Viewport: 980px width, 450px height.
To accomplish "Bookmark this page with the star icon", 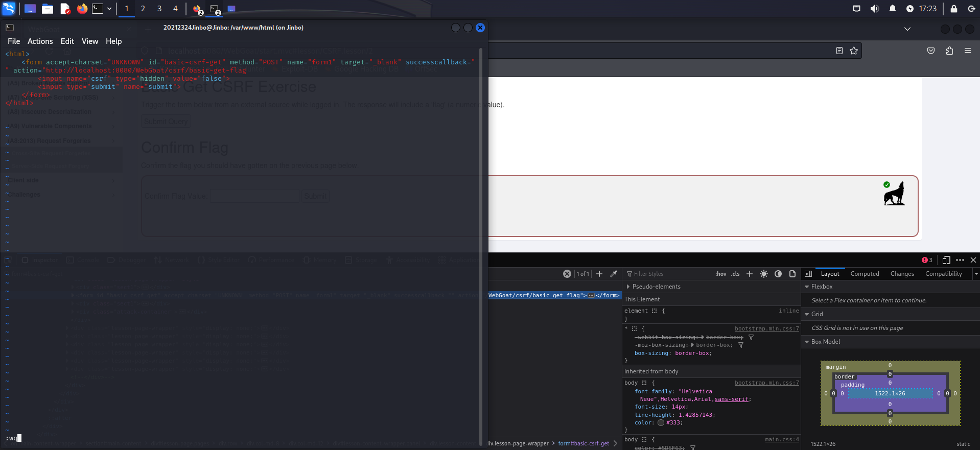I will coord(854,51).
